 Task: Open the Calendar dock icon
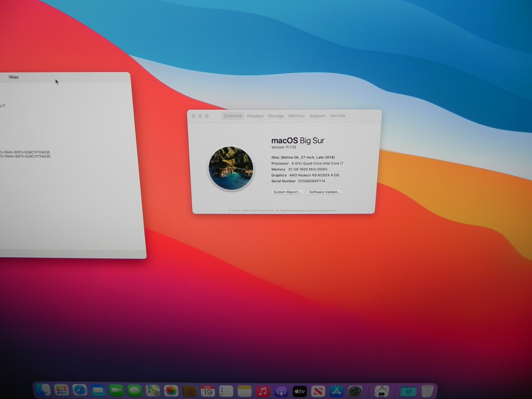tap(208, 391)
